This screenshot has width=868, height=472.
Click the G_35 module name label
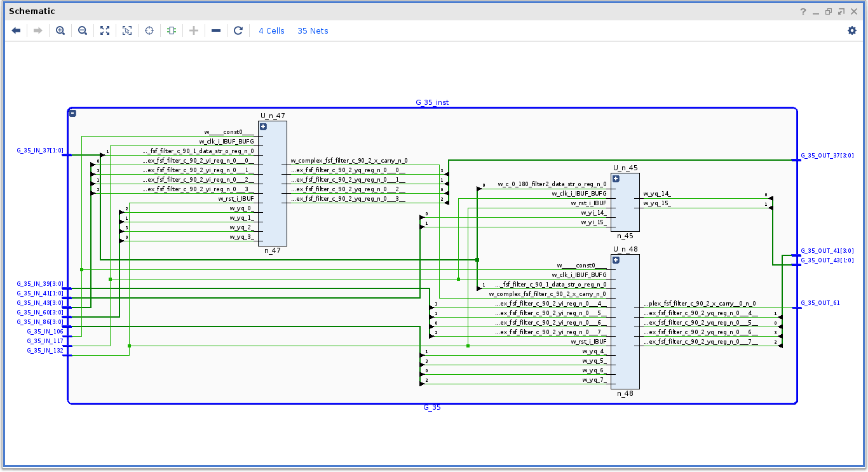point(432,407)
